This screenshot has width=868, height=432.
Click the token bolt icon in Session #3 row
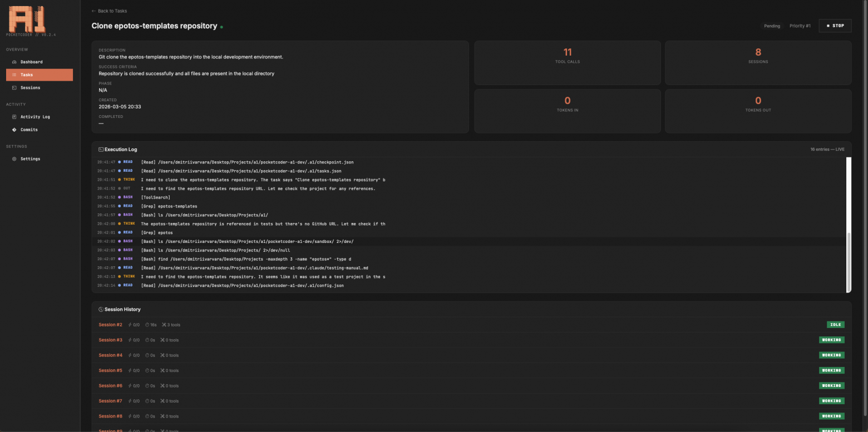tap(130, 340)
